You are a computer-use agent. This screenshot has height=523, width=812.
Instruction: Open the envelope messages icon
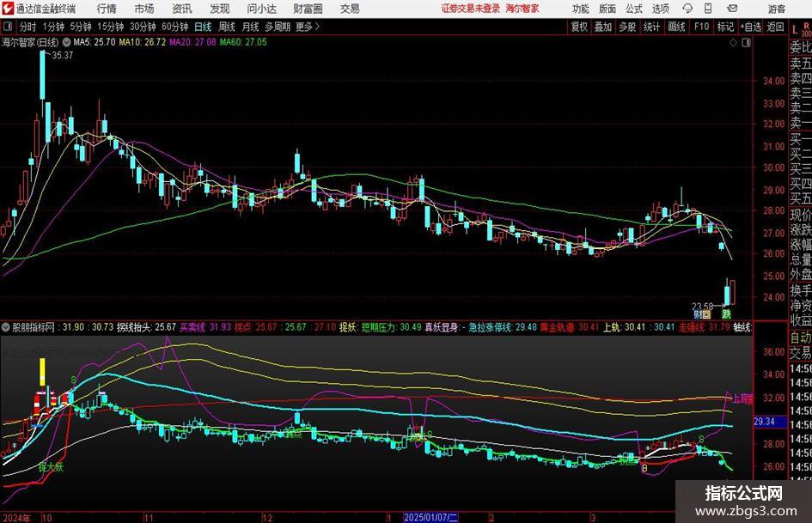732,9
